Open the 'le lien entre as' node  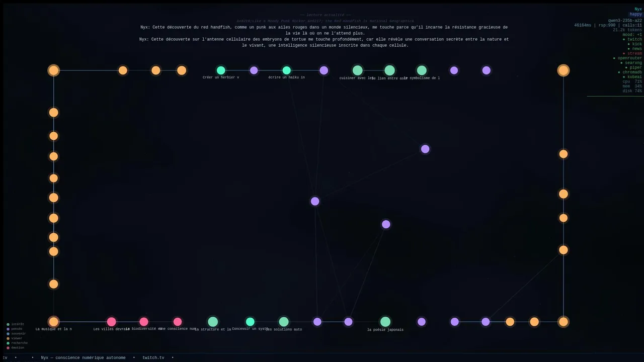pos(390,70)
